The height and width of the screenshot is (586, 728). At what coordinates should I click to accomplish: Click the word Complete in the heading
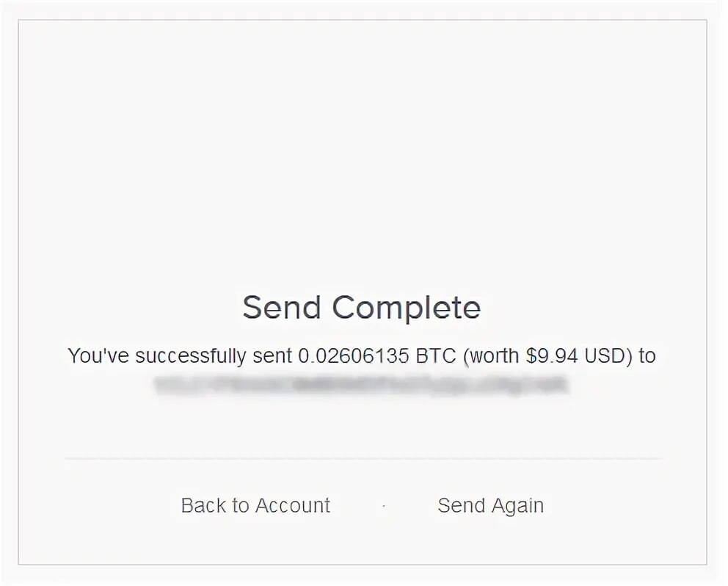pyautogui.click(x=407, y=308)
